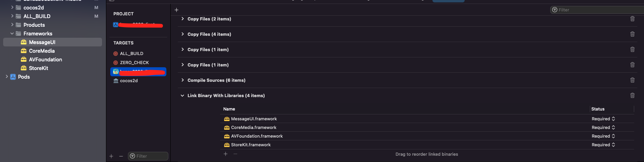The height and width of the screenshot is (162, 644).
Task: Add a new target with plus button
Action: point(111,156)
